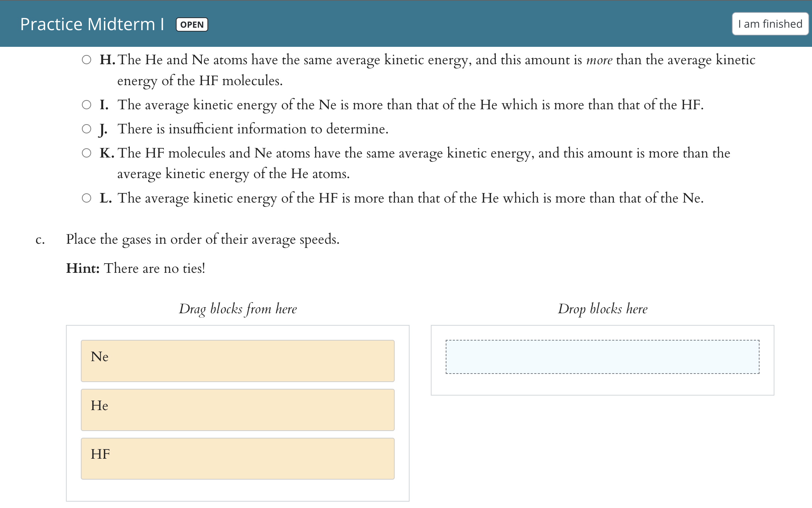Click the Practice Midterm I title
Screen dimensions: 812x508
click(x=92, y=24)
